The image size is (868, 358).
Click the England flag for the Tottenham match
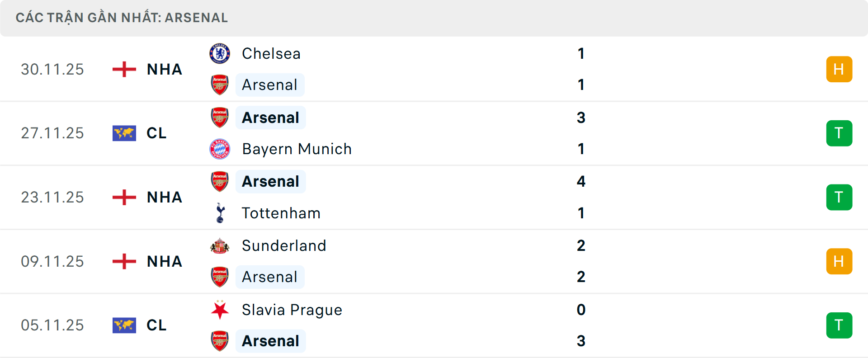pyautogui.click(x=123, y=197)
